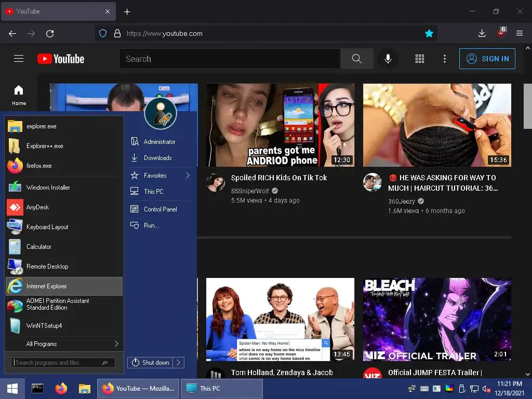Open Keyboard Layout from start menu

[64, 227]
